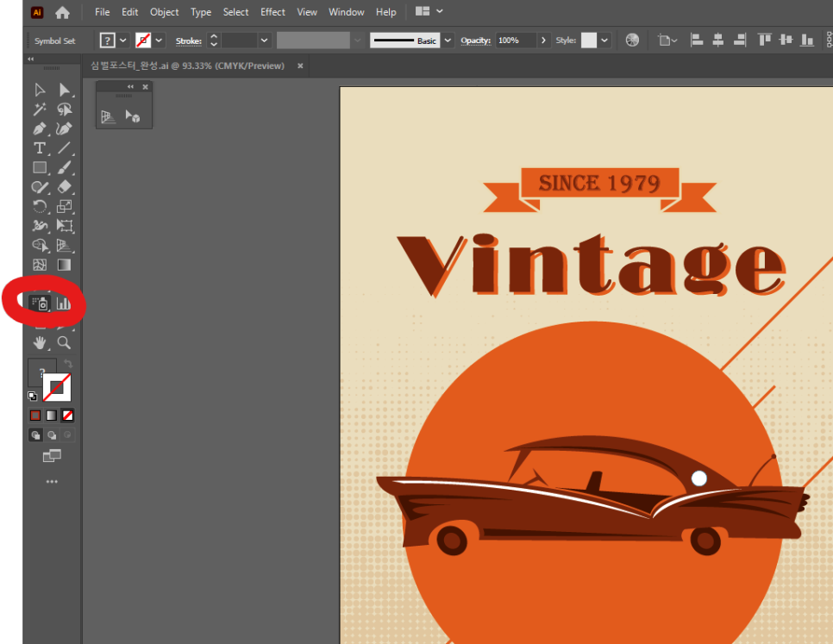
Task: Select the Free Transform tool
Action: (x=65, y=226)
